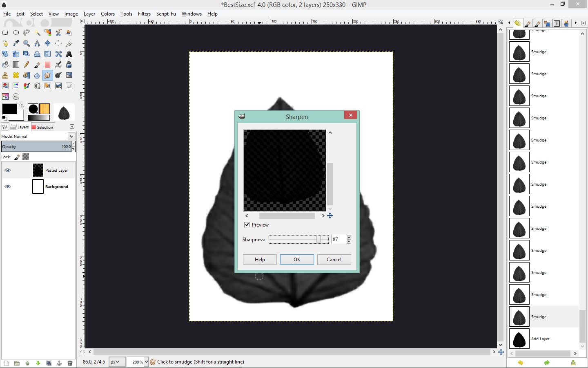The width and height of the screenshot is (588, 368).
Task: Toggle Quick Mask at canvas corner
Action: (82, 352)
